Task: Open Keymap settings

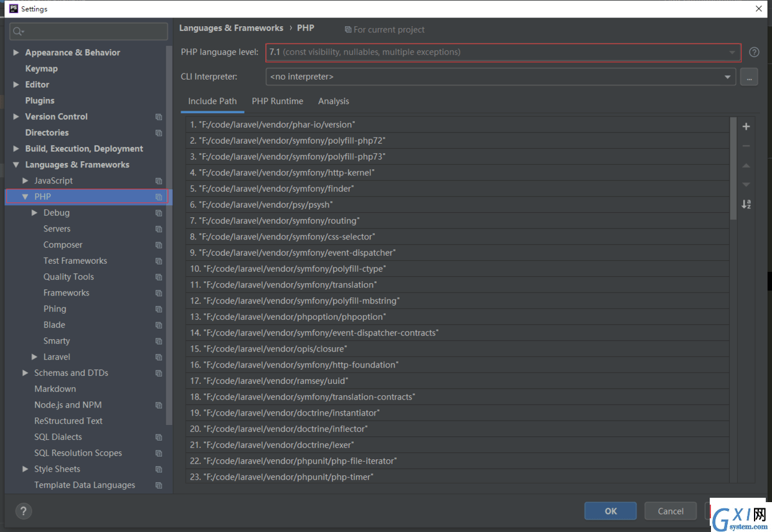Action: coord(41,68)
